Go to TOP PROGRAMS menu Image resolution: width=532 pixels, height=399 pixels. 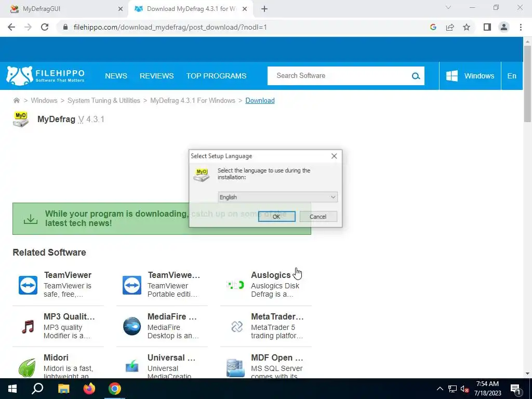[x=217, y=76]
